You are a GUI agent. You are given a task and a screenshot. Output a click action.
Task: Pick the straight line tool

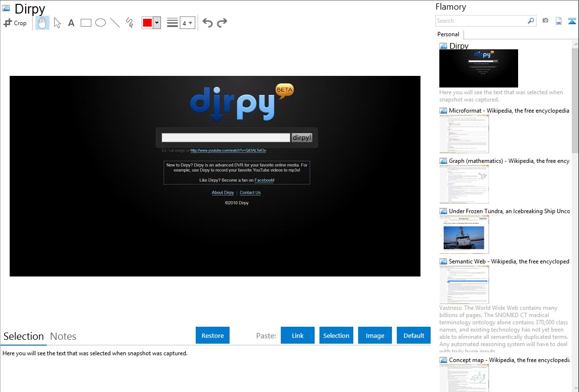tap(115, 23)
